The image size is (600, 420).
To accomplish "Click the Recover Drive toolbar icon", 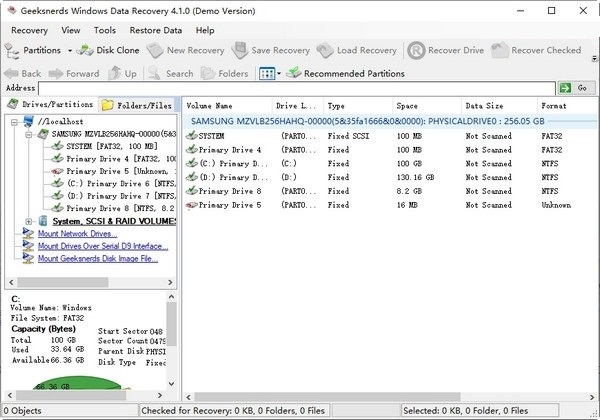I will click(417, 50).
